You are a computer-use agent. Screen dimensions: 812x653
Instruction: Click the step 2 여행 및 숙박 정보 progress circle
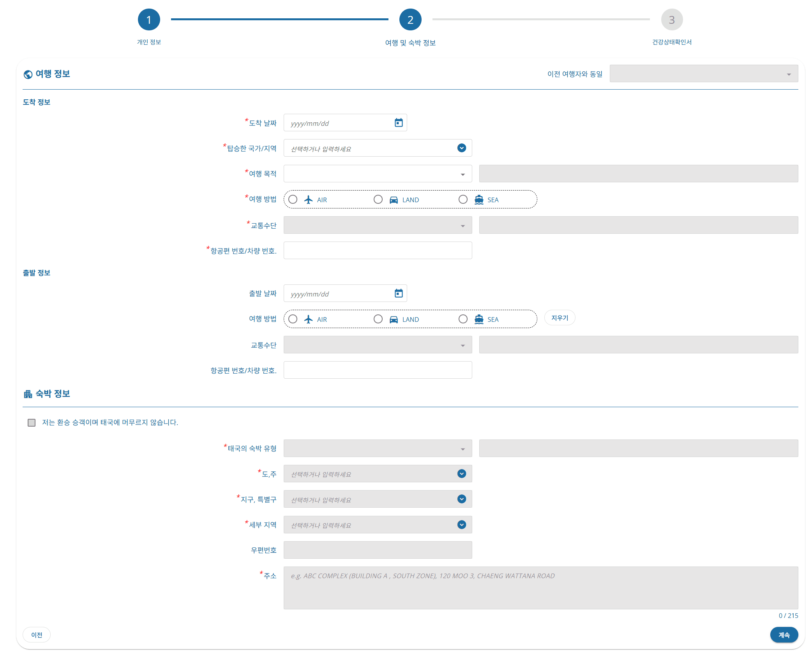click(x=410, y=19)
